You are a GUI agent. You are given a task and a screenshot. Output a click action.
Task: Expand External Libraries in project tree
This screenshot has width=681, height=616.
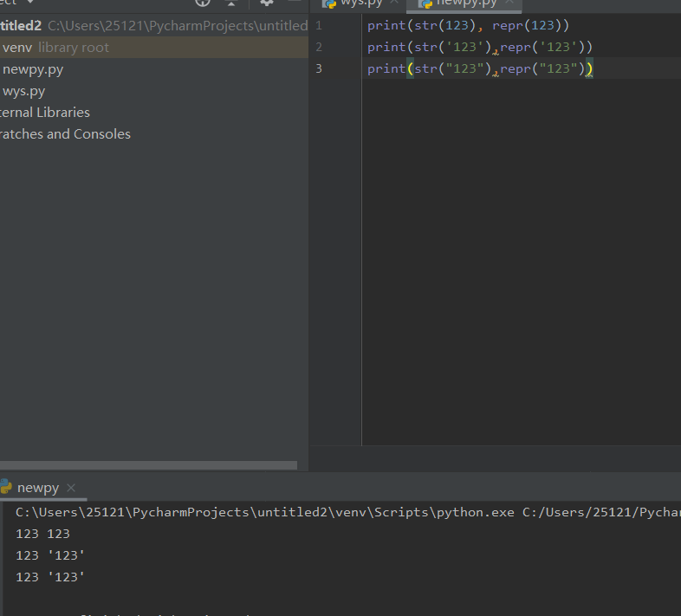pyautogui.click(x=45, y=113)
